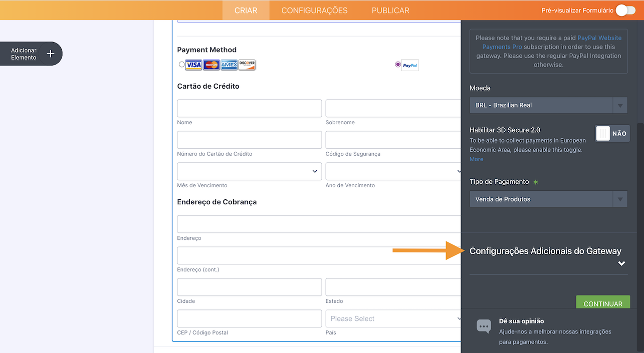The width and height of the screenshot is (644, 353).
Task: Expand Configurações Adicionais do Gateway chevron
Action: (621, 263)
